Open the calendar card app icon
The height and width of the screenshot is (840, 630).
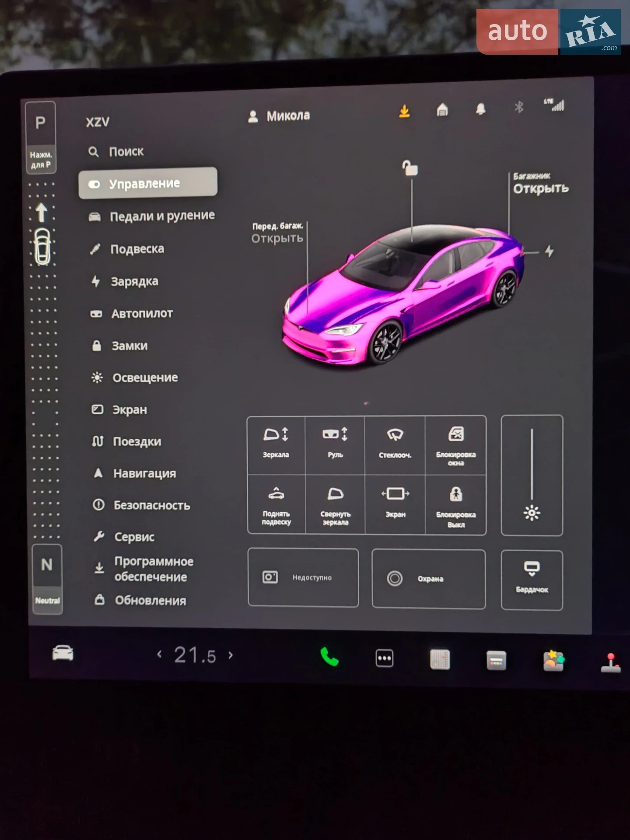[x=496, y=660]
